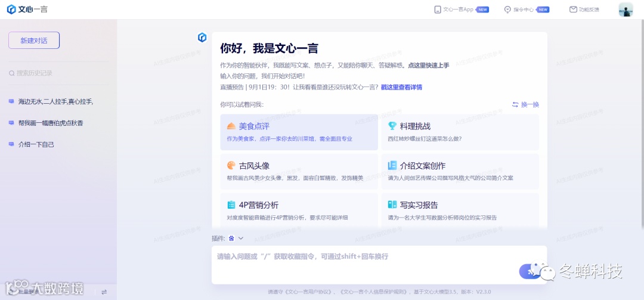Viewport: 644px width, 300px height.
Task: Click the 4P营销分析 clipboard icon
Action: [231, 205]
